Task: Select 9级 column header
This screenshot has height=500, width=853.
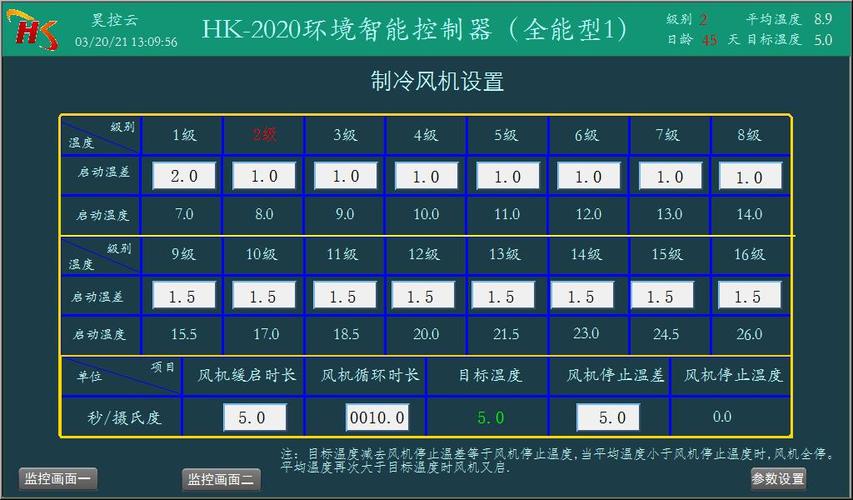Action: 183,254
